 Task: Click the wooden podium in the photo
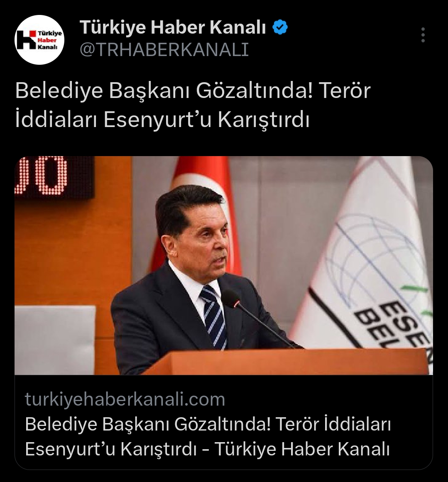pyautogui.click(x=287, y=362)
